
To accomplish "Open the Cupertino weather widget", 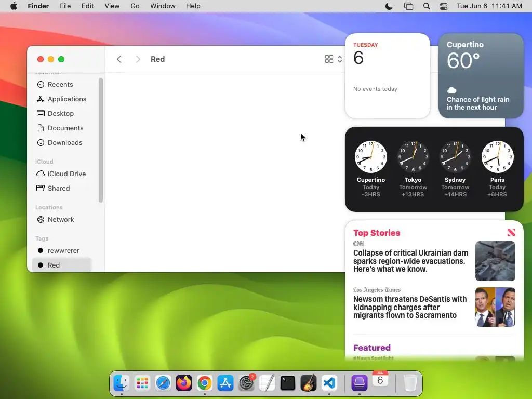I will tap(481, 76).
